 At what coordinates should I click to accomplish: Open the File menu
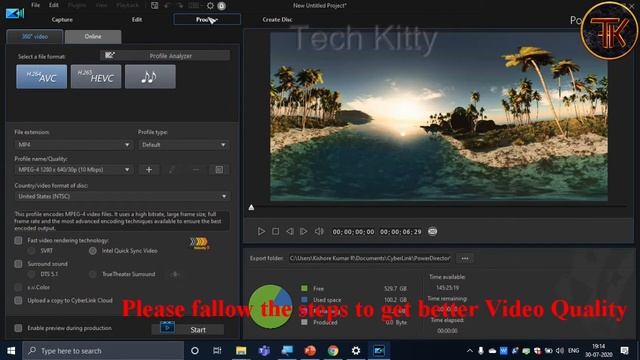pos(36,5)
